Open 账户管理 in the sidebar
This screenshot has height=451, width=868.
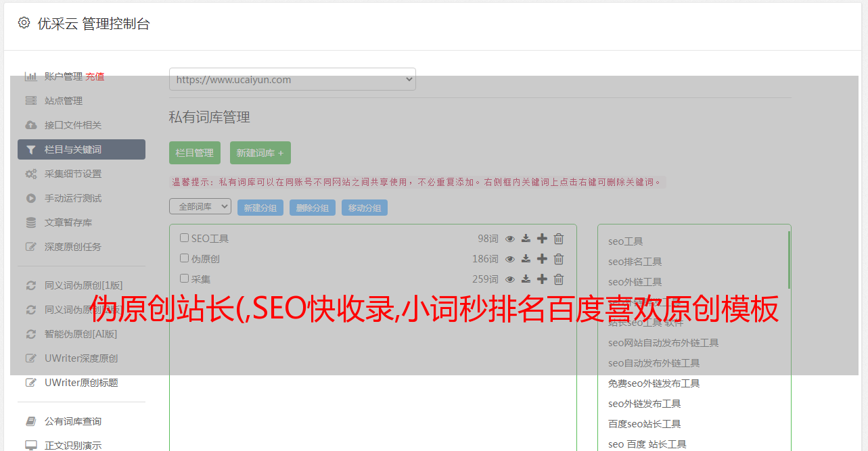pos(64,76)
